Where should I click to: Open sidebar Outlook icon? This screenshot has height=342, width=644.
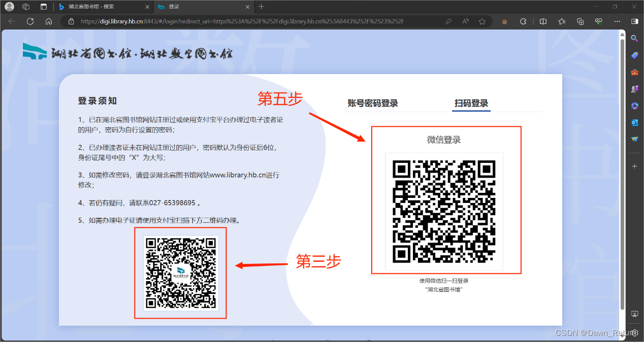coord(634,122)
